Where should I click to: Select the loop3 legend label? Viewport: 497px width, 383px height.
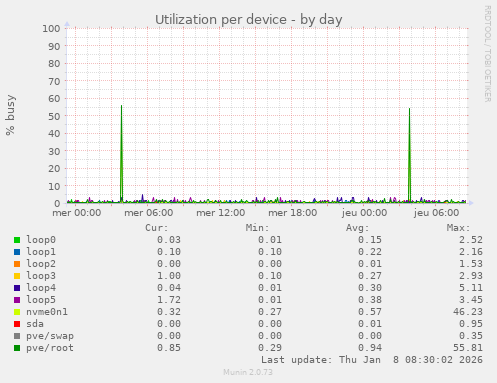41,276
